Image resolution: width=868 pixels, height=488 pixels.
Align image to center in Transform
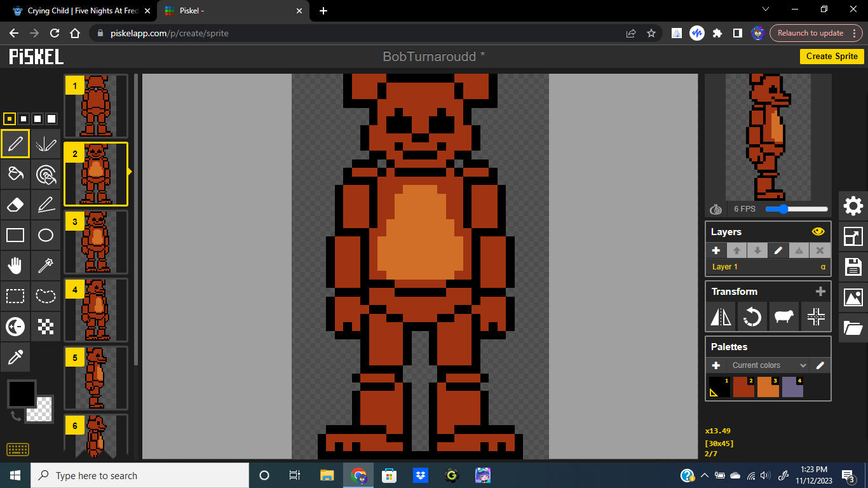(816, 316)
